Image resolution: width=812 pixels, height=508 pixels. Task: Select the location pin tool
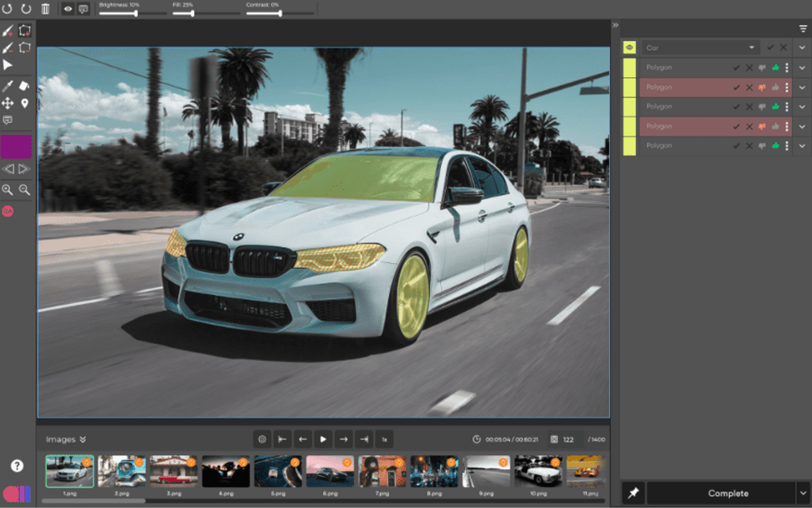[24, 103]
